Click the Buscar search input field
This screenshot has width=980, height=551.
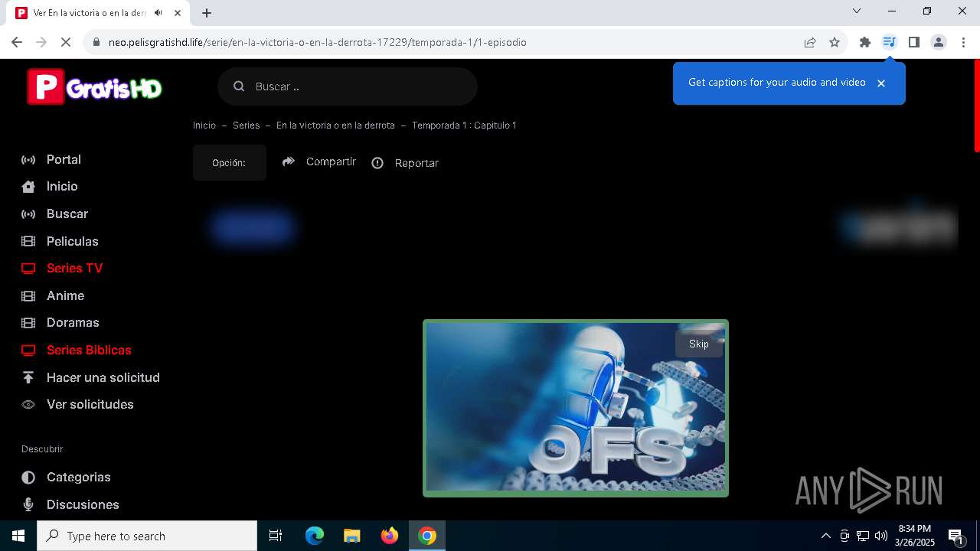click(x=348, y=86)
